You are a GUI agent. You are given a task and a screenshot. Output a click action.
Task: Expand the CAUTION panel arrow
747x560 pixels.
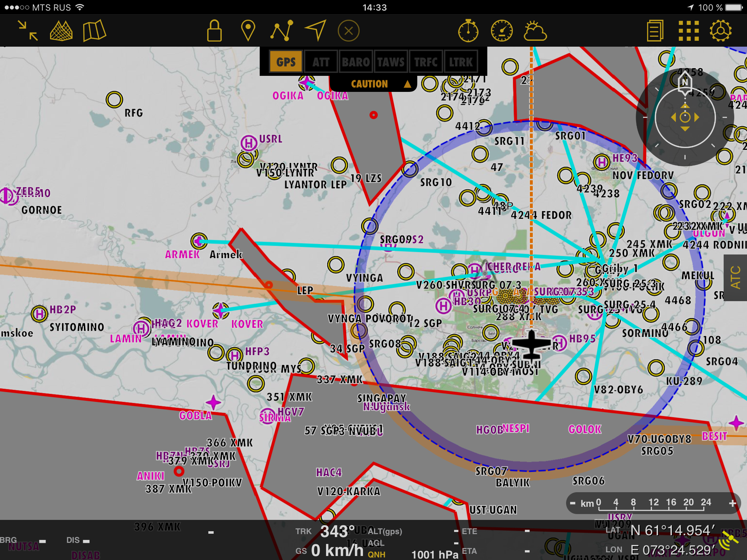[x=407, y=84]
